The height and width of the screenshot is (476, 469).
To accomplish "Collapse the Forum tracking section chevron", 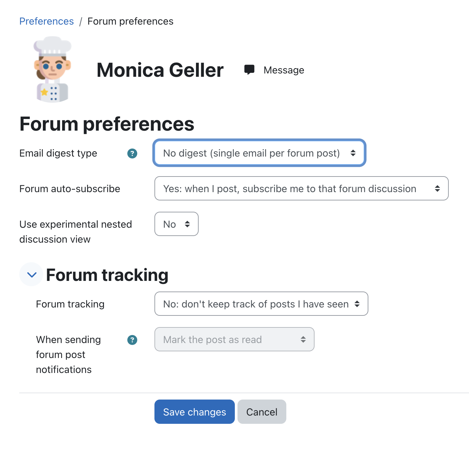I will point(31,275).
